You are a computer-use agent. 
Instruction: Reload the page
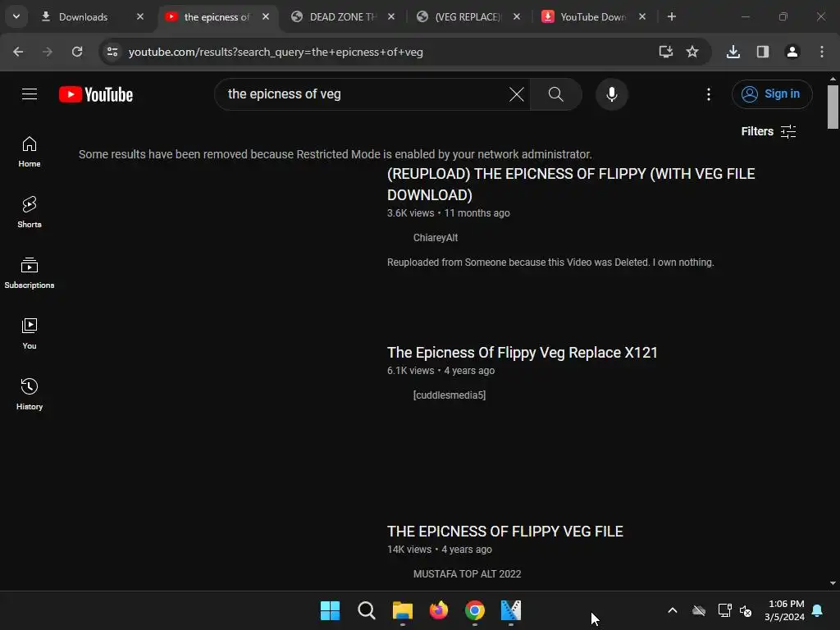tap(77, 52)
